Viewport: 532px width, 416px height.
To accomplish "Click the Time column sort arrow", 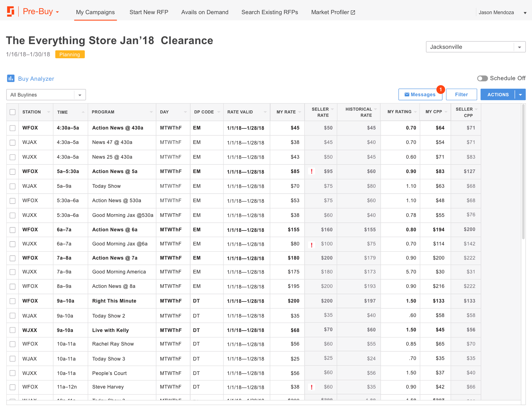I will click(83, 112).
